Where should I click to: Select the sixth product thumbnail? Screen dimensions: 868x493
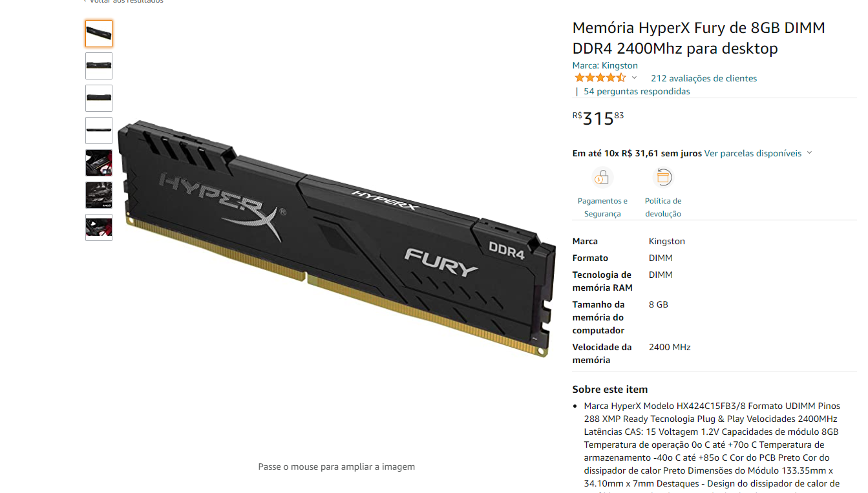pos(99,195)
